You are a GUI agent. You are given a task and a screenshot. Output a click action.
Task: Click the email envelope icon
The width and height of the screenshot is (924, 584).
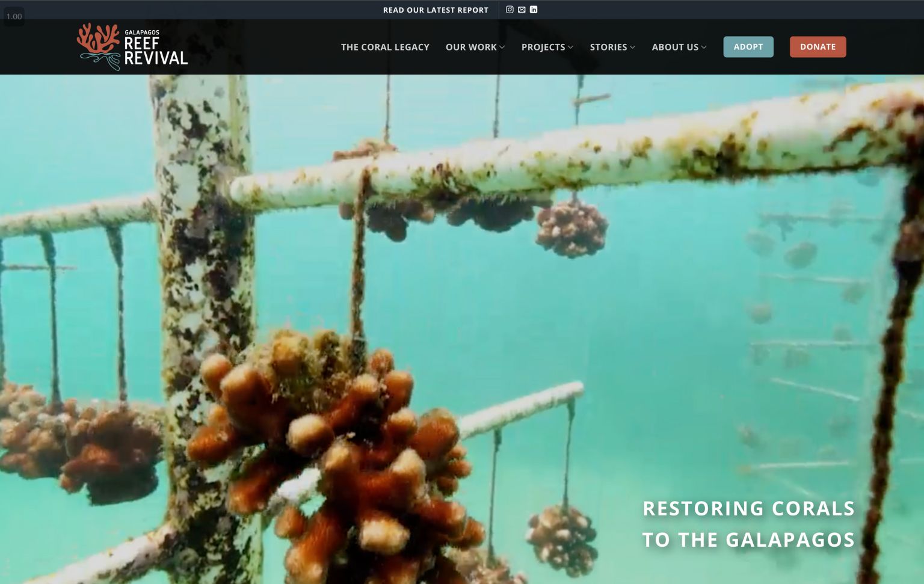tap(522, 10)
